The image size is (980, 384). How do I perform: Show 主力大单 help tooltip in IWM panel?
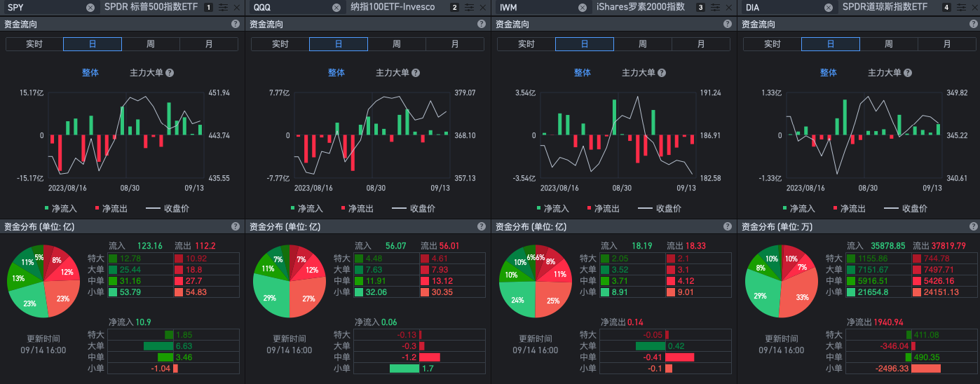point(662,73)
